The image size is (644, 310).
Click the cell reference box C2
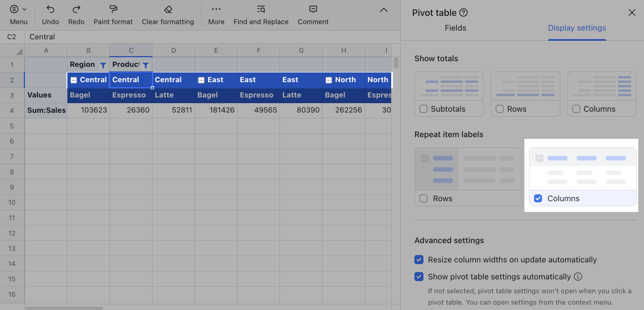pos(11,37)
